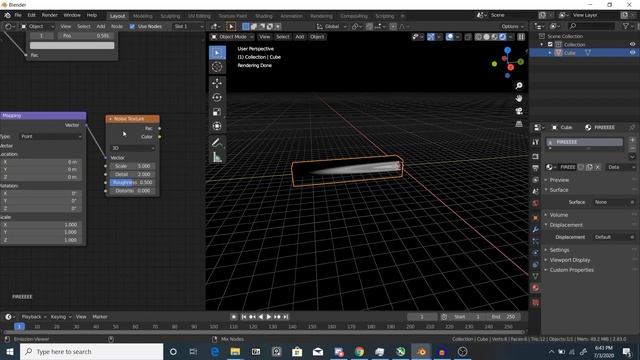This screenshot has height=360, width=640.
Task: Click the timeline End frame field
Action: click(504, 317)
